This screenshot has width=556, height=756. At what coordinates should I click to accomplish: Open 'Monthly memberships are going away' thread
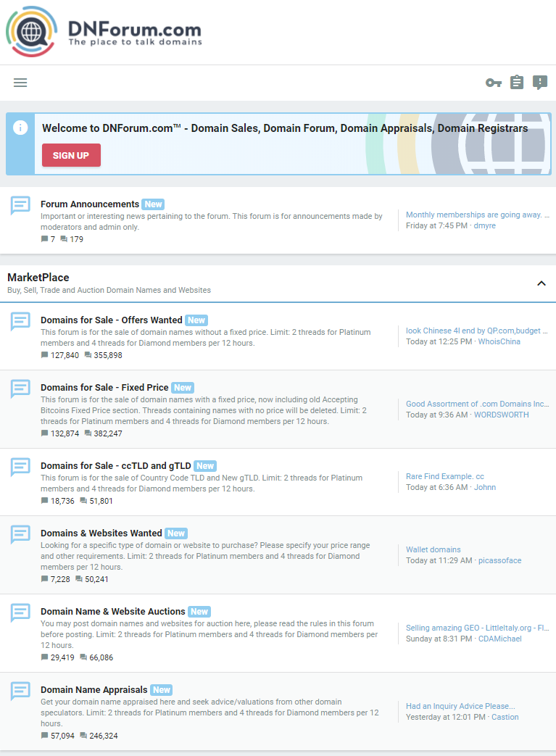478,215
